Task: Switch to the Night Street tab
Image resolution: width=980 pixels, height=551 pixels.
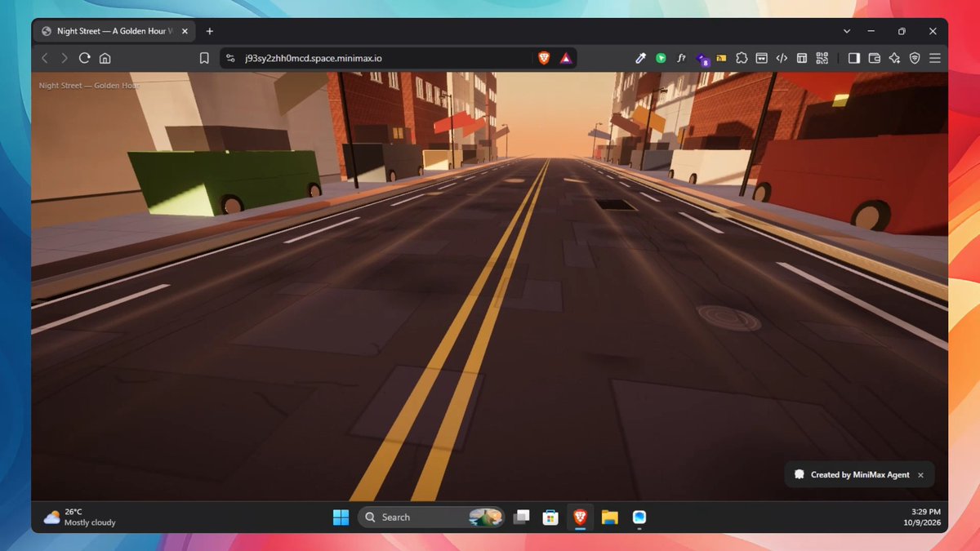Action: click(114, 31)
